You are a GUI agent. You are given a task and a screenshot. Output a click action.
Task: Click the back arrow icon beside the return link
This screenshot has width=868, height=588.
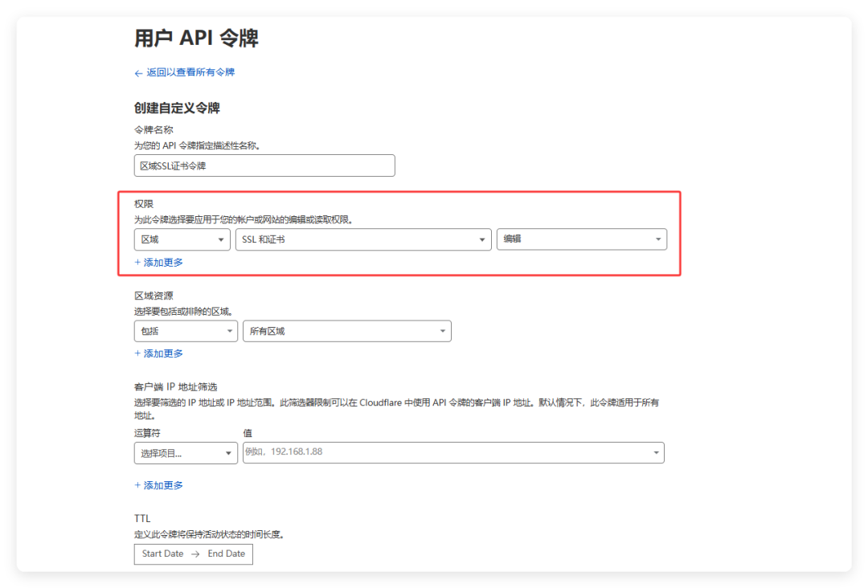point(138,73)
